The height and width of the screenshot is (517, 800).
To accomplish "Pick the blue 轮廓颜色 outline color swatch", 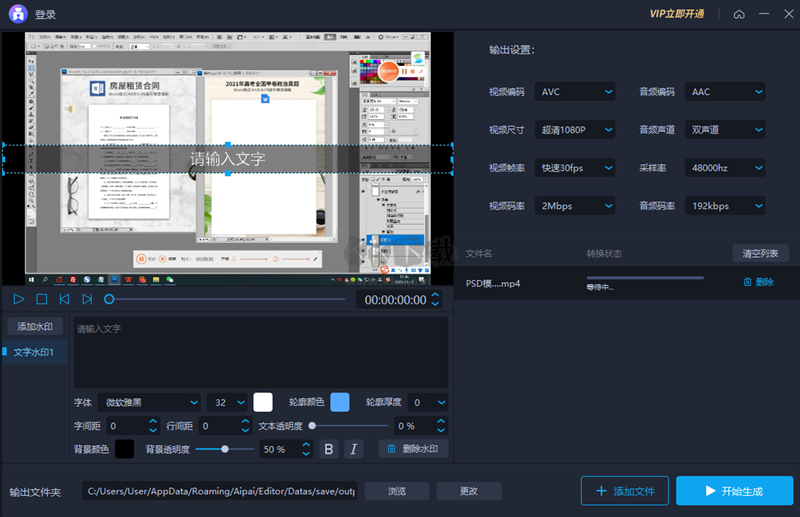I will click(340, 402).
